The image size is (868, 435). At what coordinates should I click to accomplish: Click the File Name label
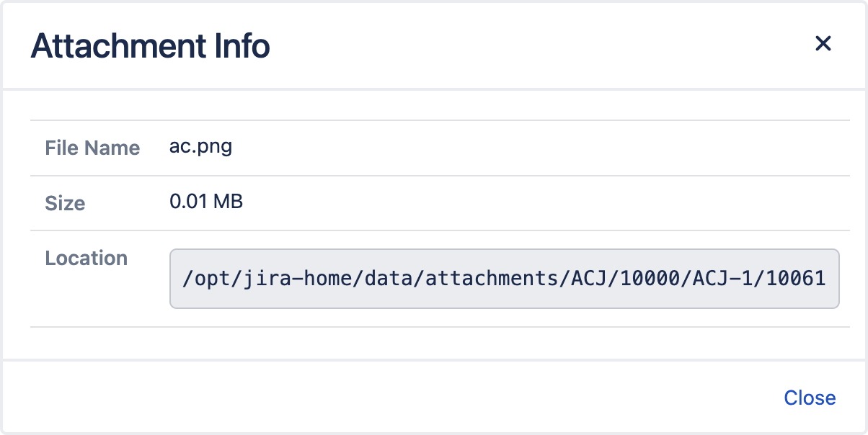coord(92,148)
